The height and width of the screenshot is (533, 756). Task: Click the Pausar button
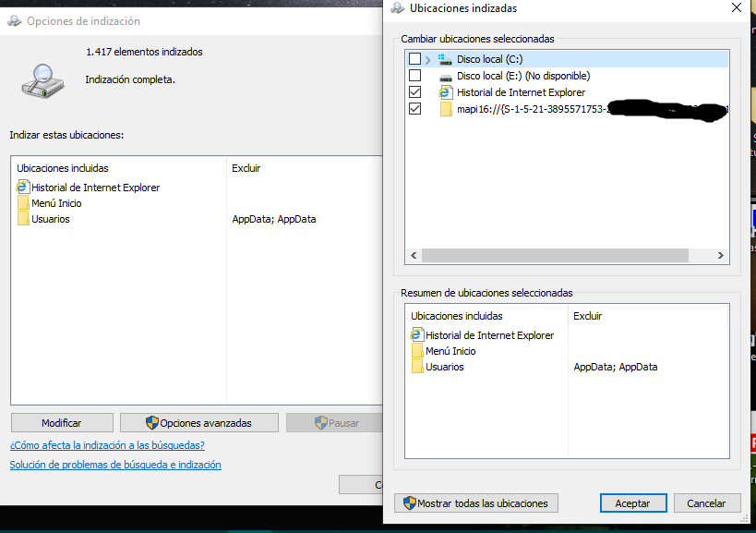coord(334,423)
